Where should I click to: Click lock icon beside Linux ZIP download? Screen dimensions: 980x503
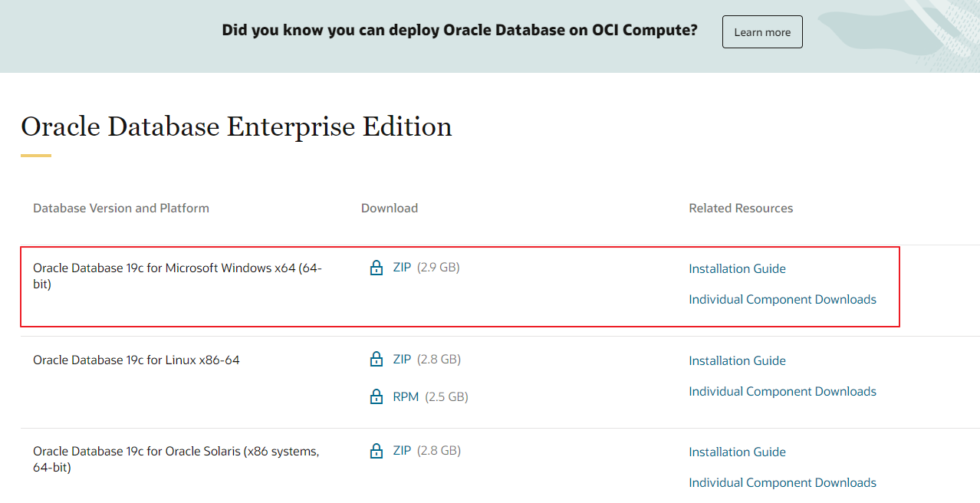pos(376,359)
